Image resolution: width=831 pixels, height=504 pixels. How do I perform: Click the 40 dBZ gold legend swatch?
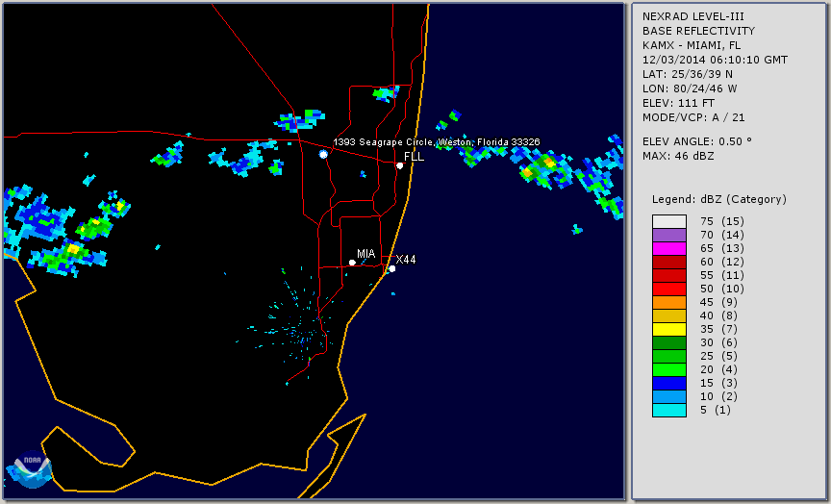click(669, 315)
